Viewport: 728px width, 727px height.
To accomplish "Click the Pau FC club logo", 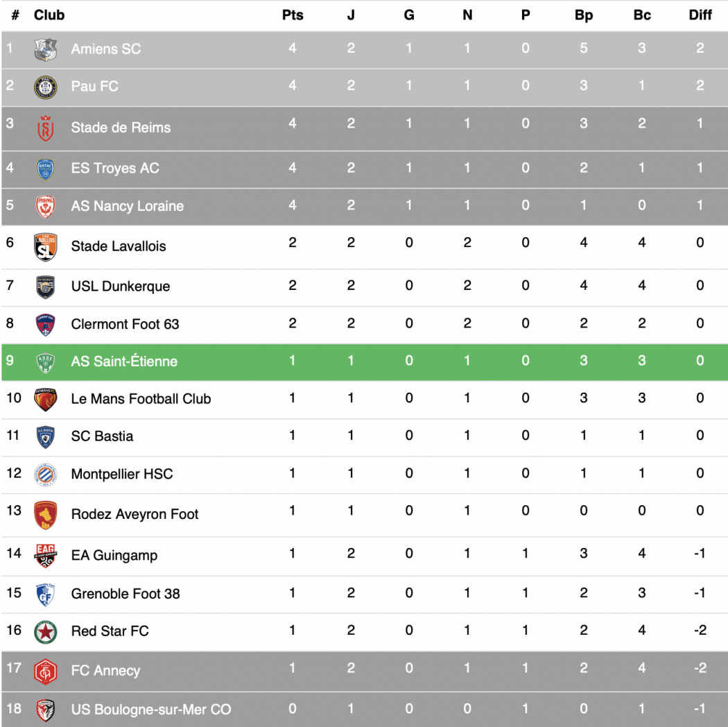I will (46, 87).
